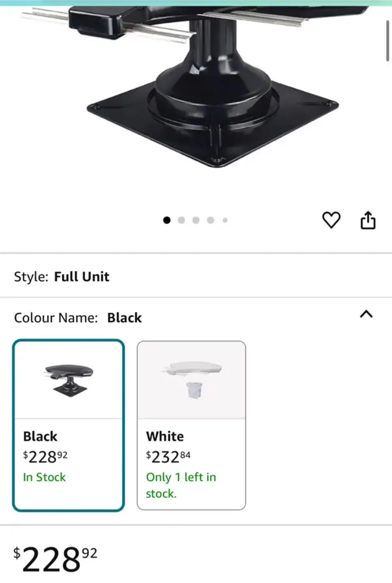Tap the large $228.92 price
This screenshot has height=583, width=392.
pos(55,559)
